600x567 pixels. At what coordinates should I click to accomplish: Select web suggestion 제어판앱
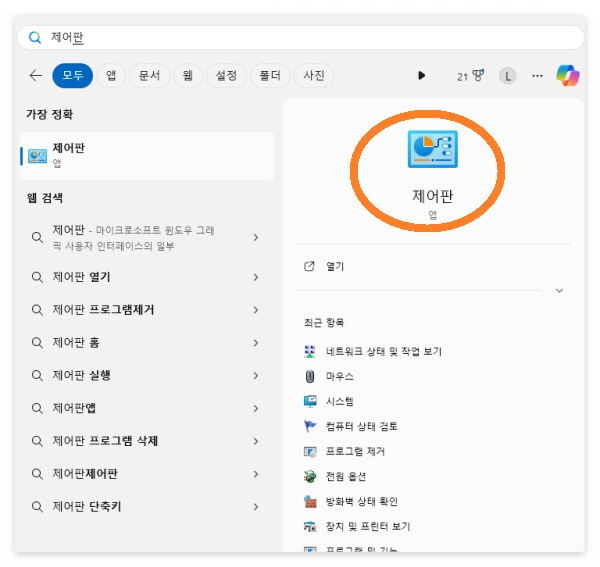(x=74, y=408)
